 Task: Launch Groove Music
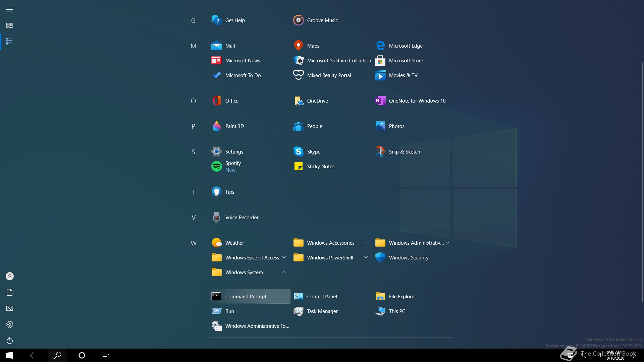point(331,20)
